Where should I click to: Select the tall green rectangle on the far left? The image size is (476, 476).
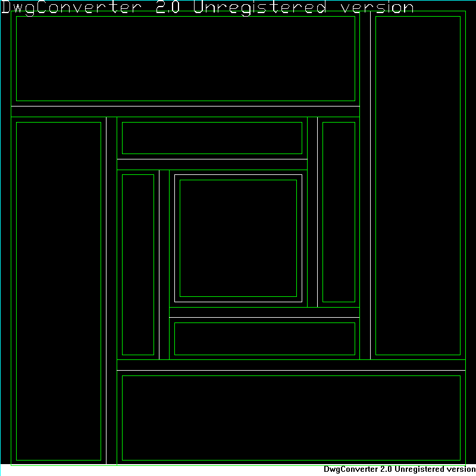coord(58,291)
